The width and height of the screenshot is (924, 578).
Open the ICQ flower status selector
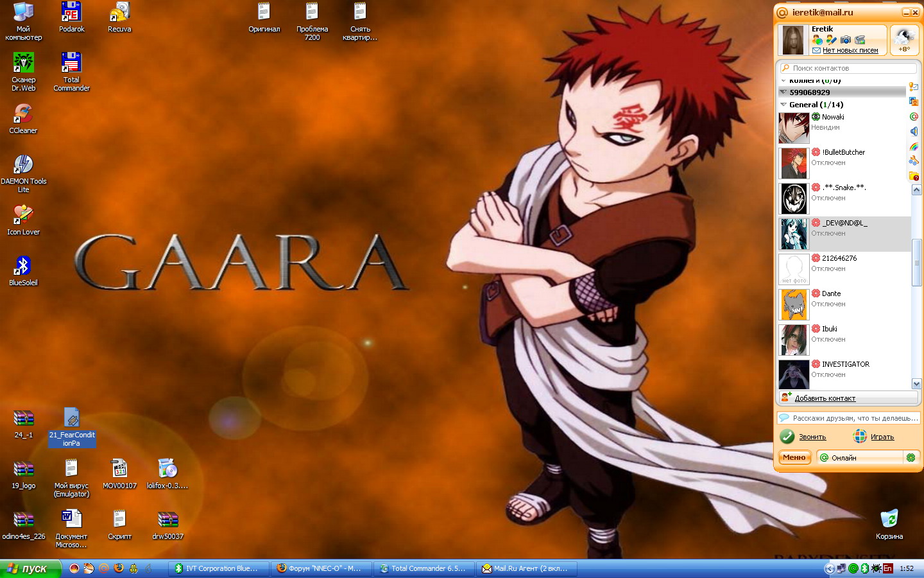(x=911, y=458)
